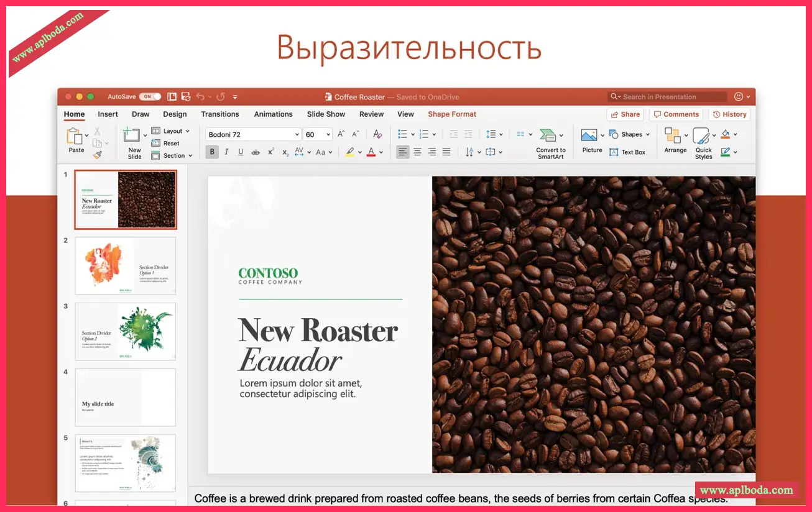
Task: Switch to the Transitions tab
Action: (x=220, y=114)
